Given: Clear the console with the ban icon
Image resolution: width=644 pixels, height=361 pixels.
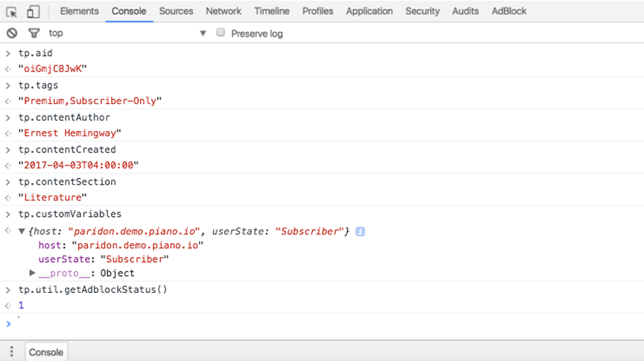Looking at the screenshot, I should coord(12,33).
